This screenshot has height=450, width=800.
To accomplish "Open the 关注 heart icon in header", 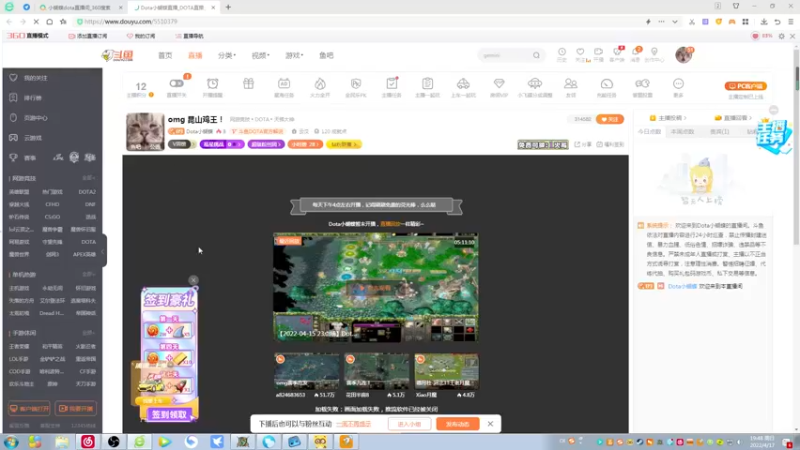I will point(580,52).
